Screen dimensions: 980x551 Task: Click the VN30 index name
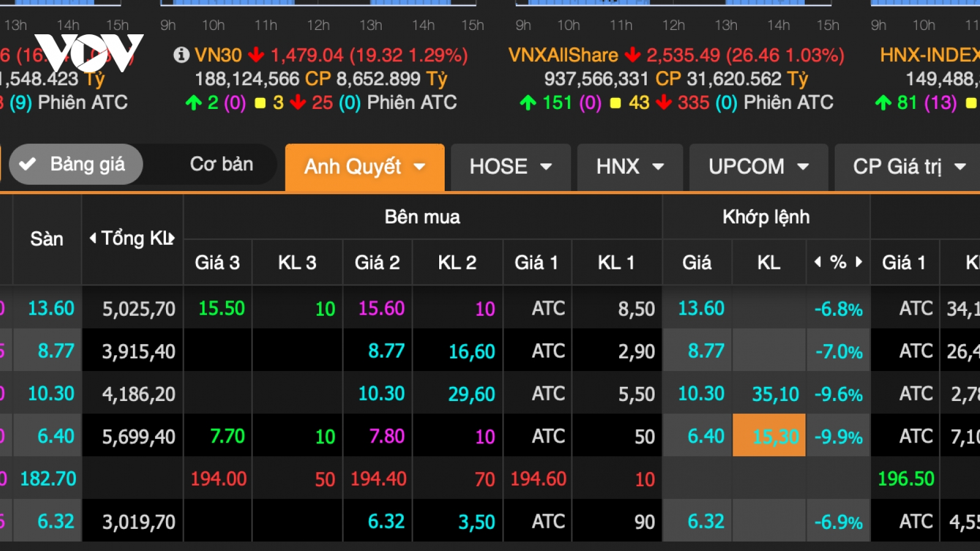tap(218, 55)
